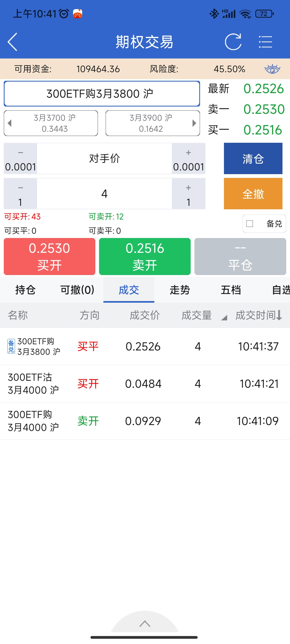Increase price by 0.0001
Image resolution: width=290 pixels, height=644 pixels.
coord(189,159)
